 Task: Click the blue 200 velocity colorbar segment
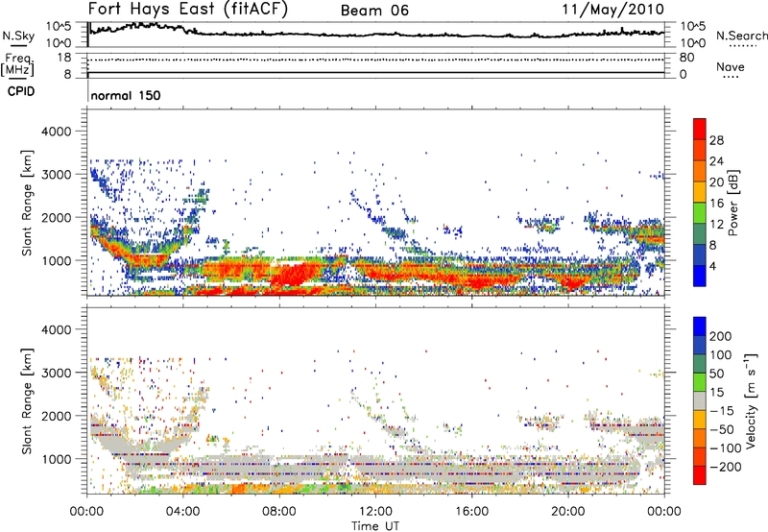(x=700, y=326)
